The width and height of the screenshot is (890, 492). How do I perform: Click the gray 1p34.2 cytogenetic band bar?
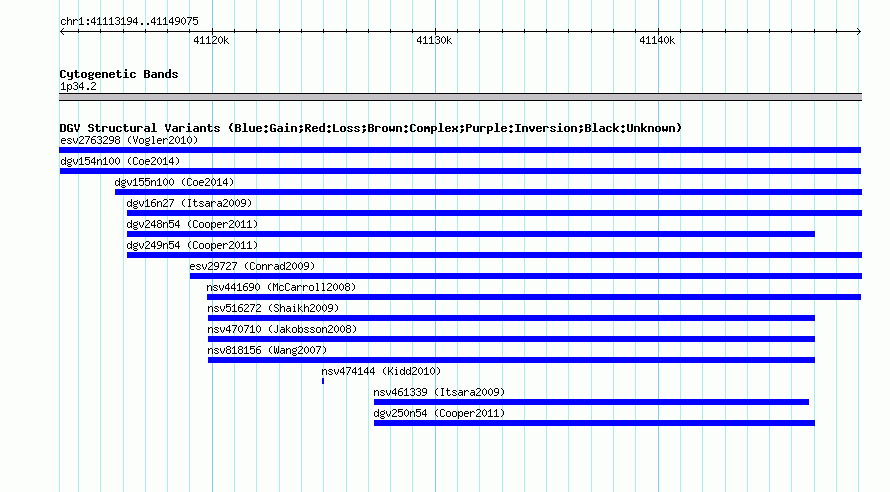click(x=460, y=97)
